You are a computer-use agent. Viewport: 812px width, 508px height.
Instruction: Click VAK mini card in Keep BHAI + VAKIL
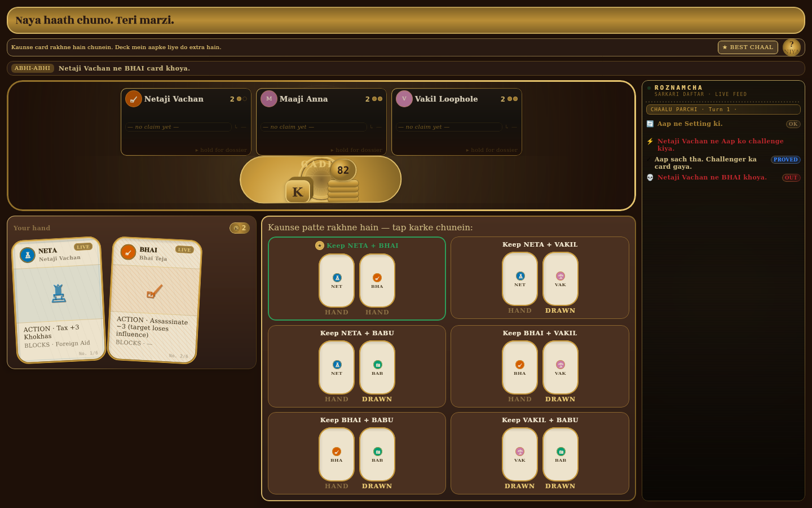pos(561,367)
